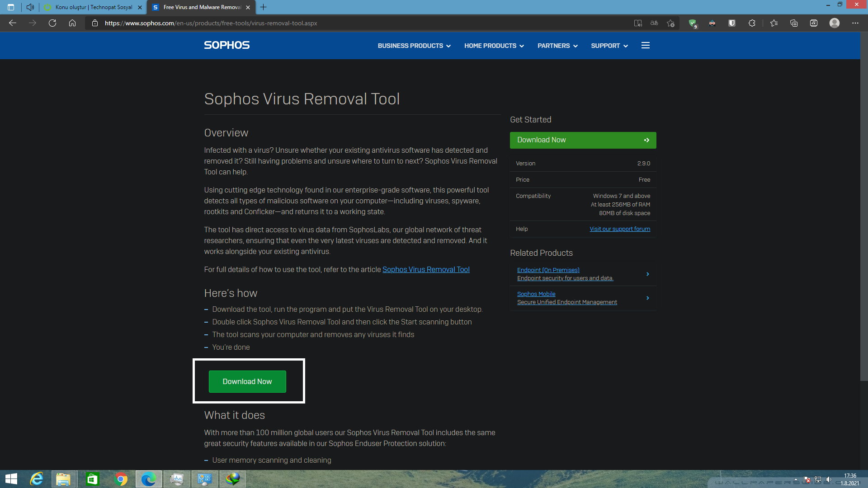
Task: Click the Sophos Virus Removal Tool title
Action: tap(302, 99)
